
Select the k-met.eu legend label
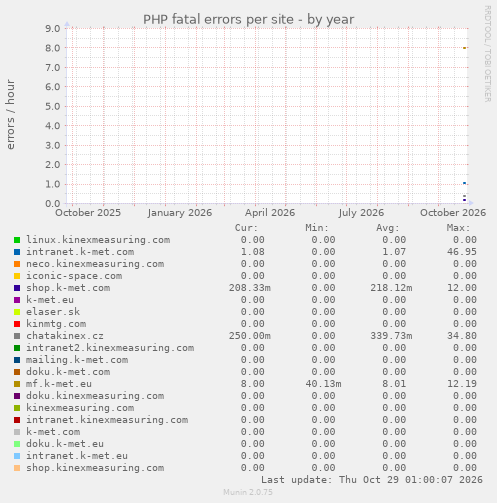[x=50, y=300]
